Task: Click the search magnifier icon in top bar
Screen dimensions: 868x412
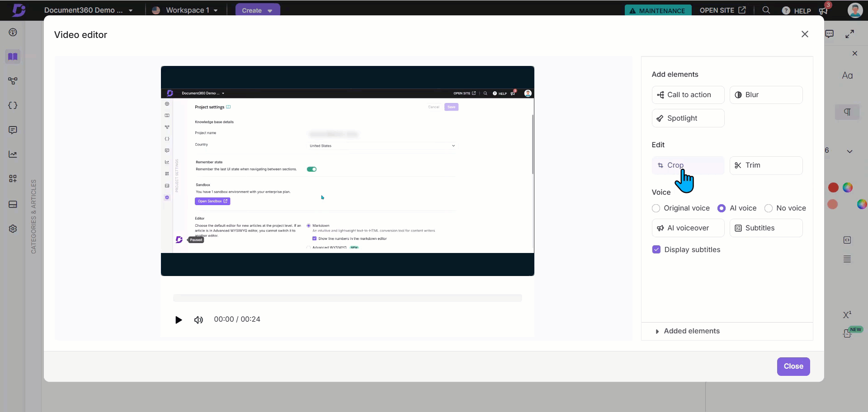Action: (x=766, y=10)
